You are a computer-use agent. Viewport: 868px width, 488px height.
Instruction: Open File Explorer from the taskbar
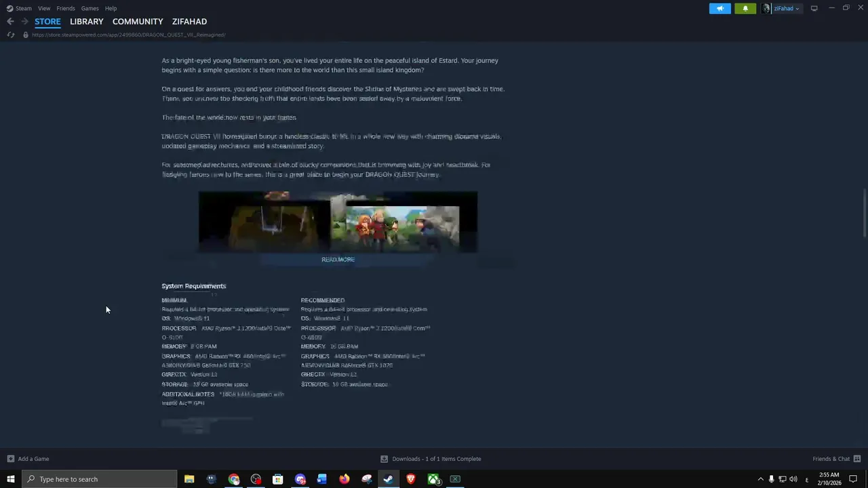[x=189, y=479]
